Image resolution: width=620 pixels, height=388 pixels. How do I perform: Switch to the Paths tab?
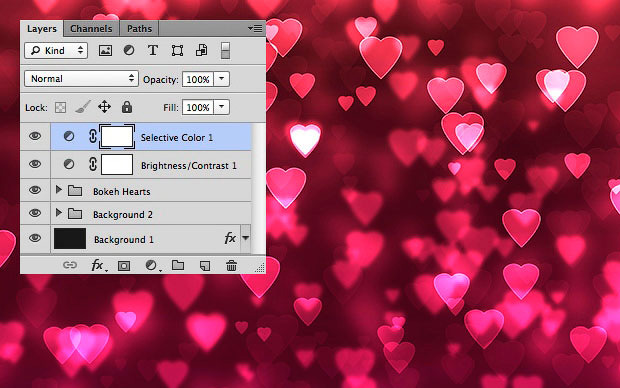point(139,28)
